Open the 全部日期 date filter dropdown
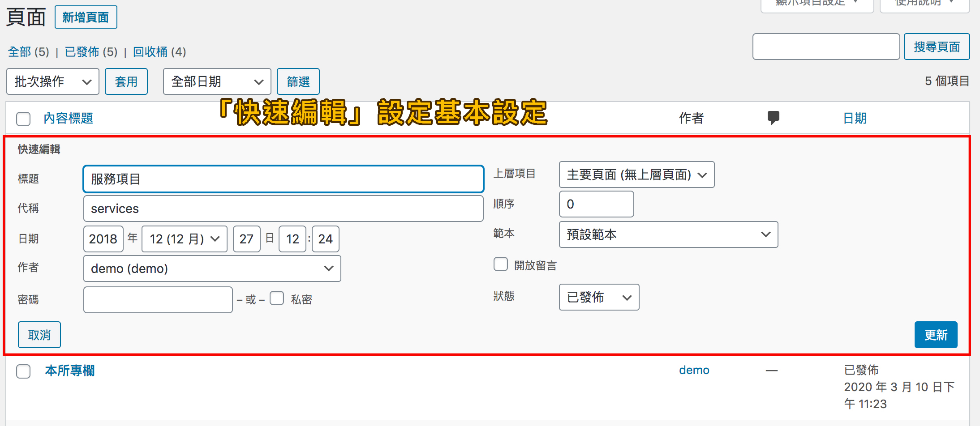This screenshot has height=426, width=980. (217, 81)
